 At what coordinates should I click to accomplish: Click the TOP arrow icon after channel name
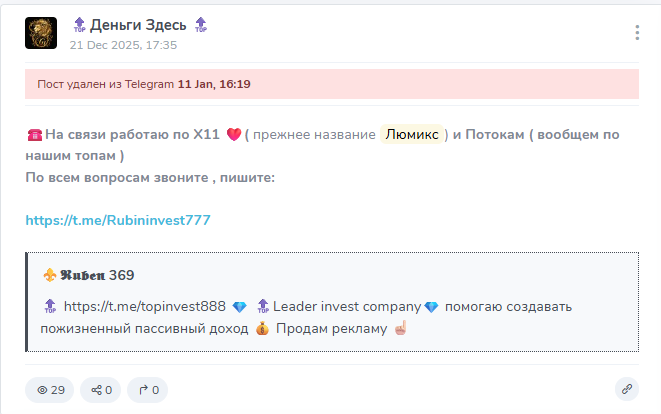[201, 25]
